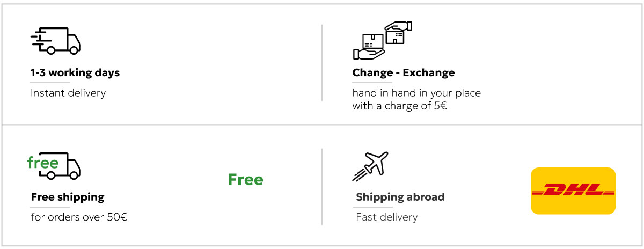Click underline beneath 'Shipping abroad'
Screen dimensions: 644x249
click(376, 207)
